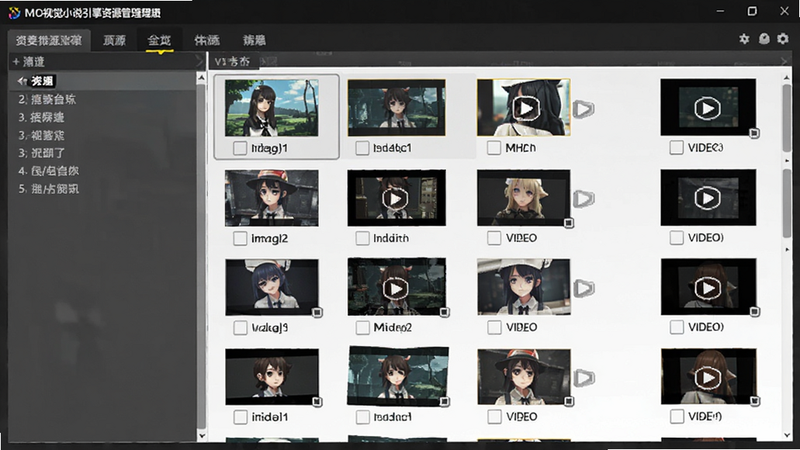Play the VIDEO3 clip using its play icon
This screenshot has width=800, height=450.
click(707, 108)
